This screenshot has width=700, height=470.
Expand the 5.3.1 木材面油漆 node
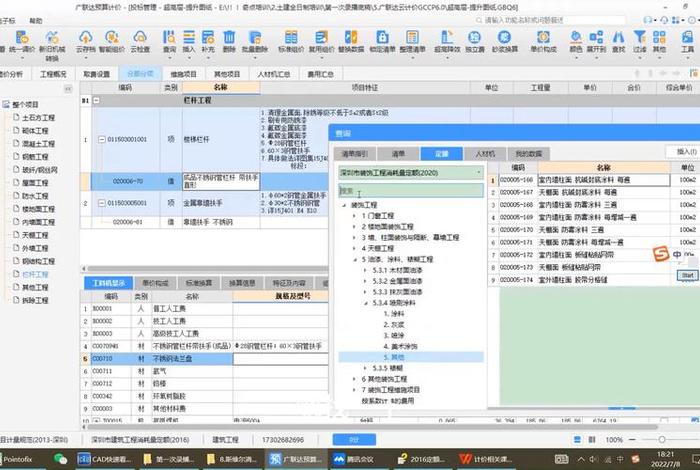pyautogui.click(x=366, y=270)
